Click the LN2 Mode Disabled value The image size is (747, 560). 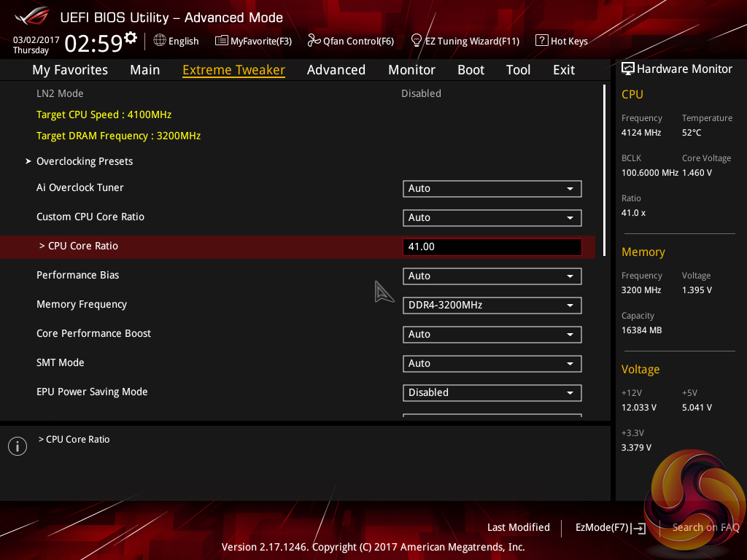tap(421, 93)
